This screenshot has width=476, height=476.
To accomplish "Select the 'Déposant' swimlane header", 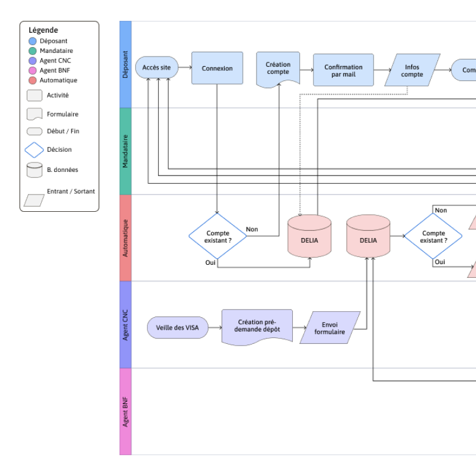I will pos(126,64).
